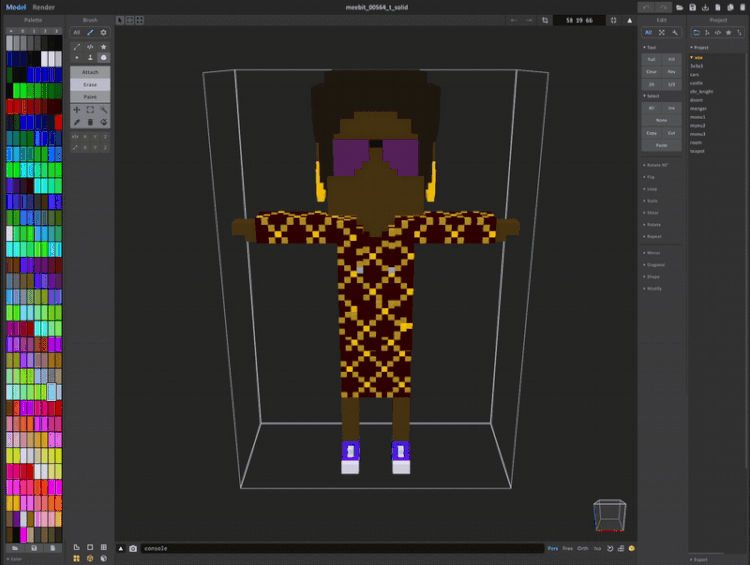Expand the Mirror section
The image size is (750, 565).
click(x=651, y=253)
